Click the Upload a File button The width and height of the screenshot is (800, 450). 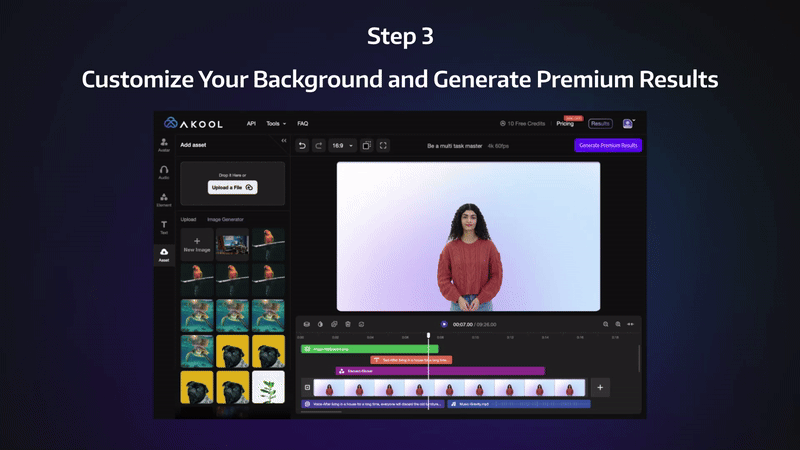232,187
